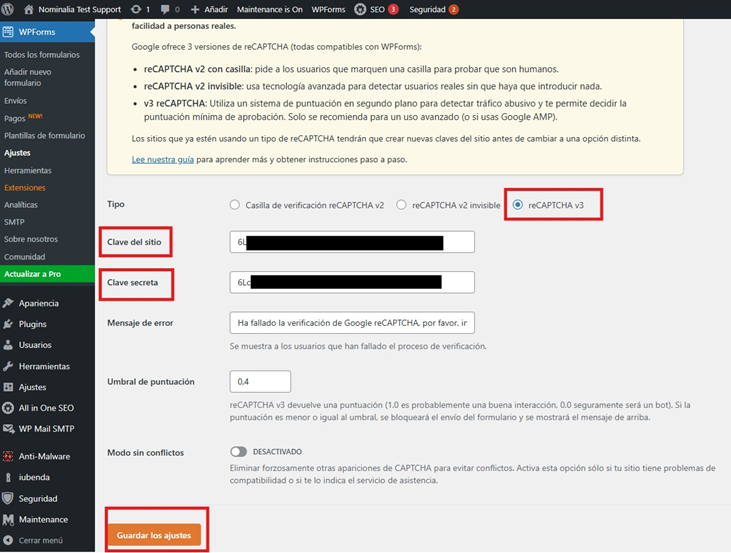Open WPForms Herramientas submenu item
This screenshot has width=731, height=553.
28,170
